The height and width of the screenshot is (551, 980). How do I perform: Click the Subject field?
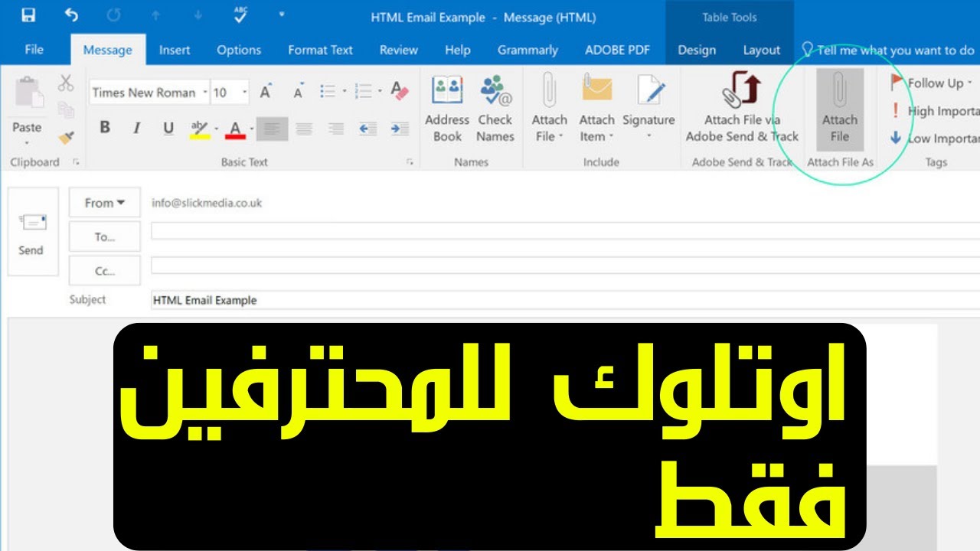pos(565,300)
